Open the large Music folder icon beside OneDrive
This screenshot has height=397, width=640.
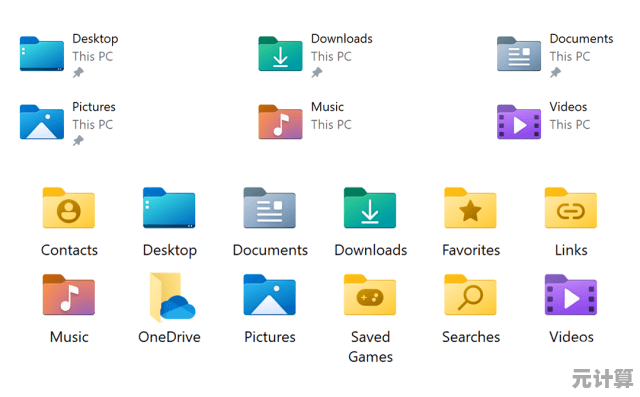pos(69,295)
